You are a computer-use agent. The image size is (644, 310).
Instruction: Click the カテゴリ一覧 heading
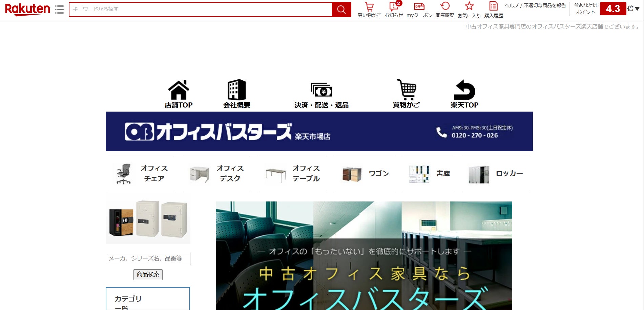point(128,303)
